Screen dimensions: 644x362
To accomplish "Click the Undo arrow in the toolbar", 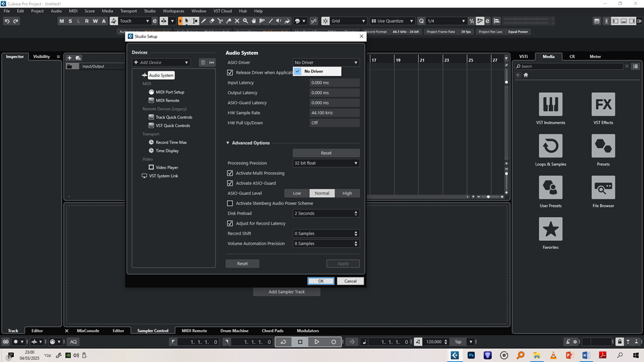I will click(x=7, y=21).
